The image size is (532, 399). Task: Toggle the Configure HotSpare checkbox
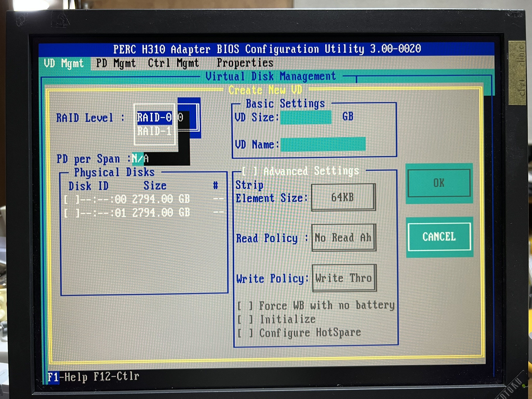coord(245,333)
